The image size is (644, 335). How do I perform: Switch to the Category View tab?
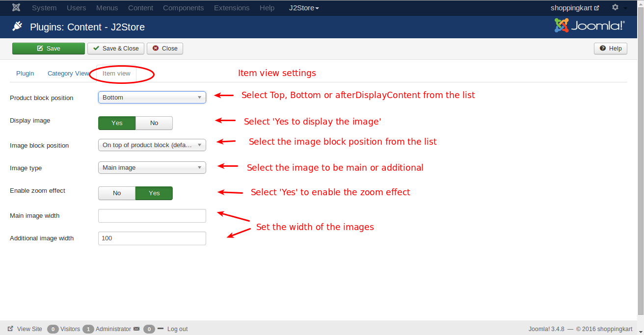tap(68, 73)
